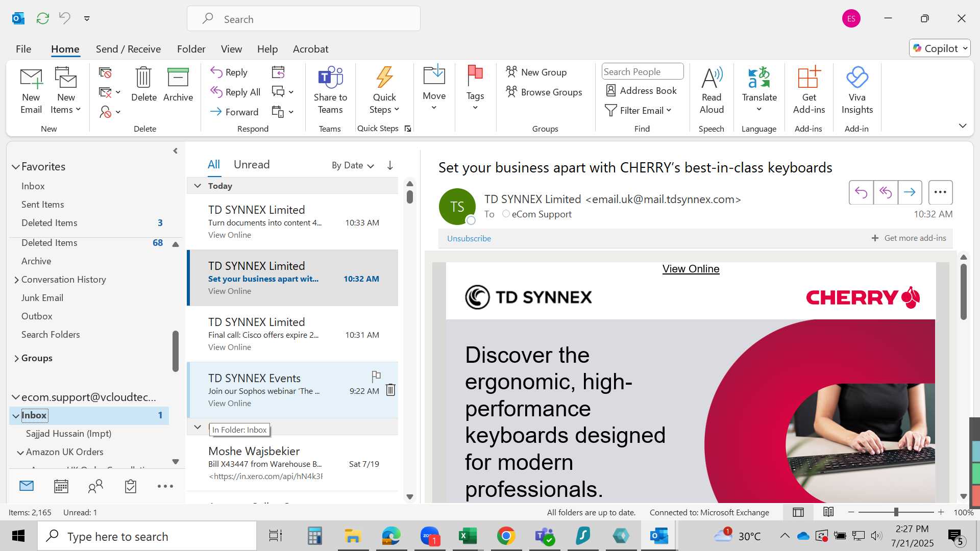Collapse the Favorites section
The image size is (980, 551).
16,167
